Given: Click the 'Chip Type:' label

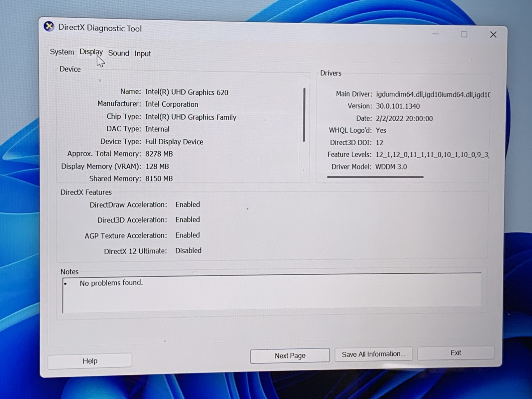Looking at the screenshot, I should pos(124,116).
